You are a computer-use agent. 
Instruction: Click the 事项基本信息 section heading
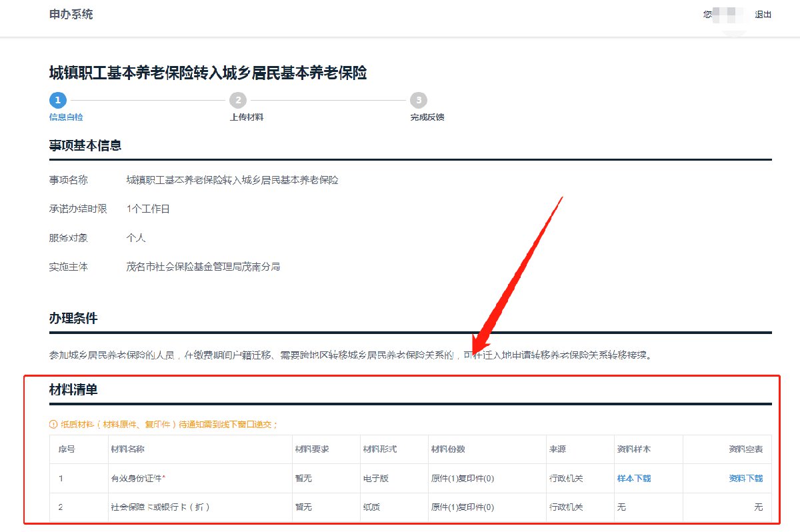85,145
